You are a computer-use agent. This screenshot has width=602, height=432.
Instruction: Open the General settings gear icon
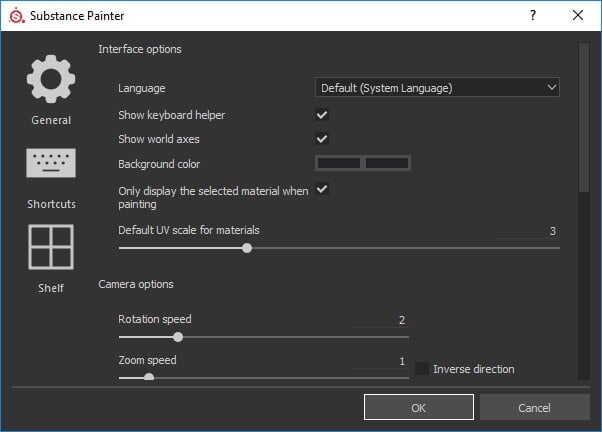(x=51, y=79)
